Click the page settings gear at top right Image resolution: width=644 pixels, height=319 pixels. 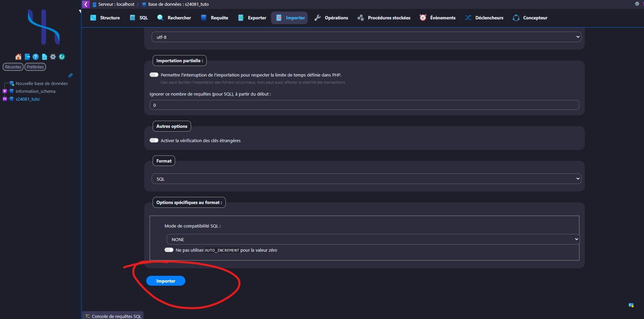pos(637,4)
